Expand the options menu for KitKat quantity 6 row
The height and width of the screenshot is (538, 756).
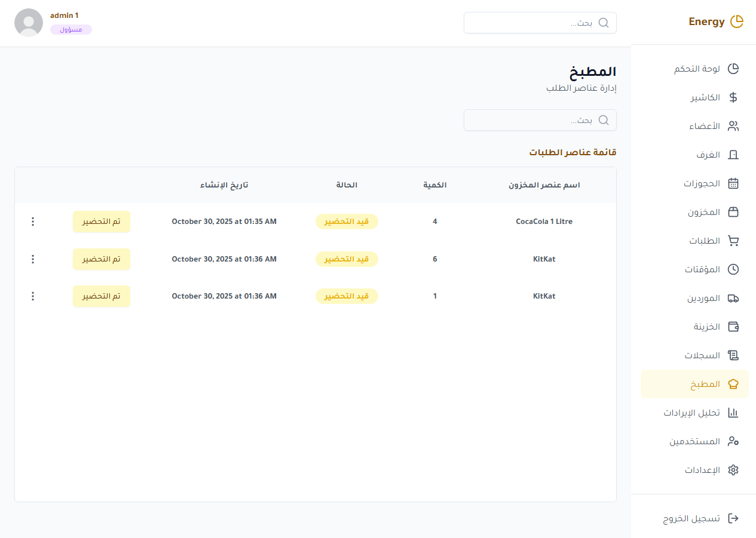coord(33,259)
